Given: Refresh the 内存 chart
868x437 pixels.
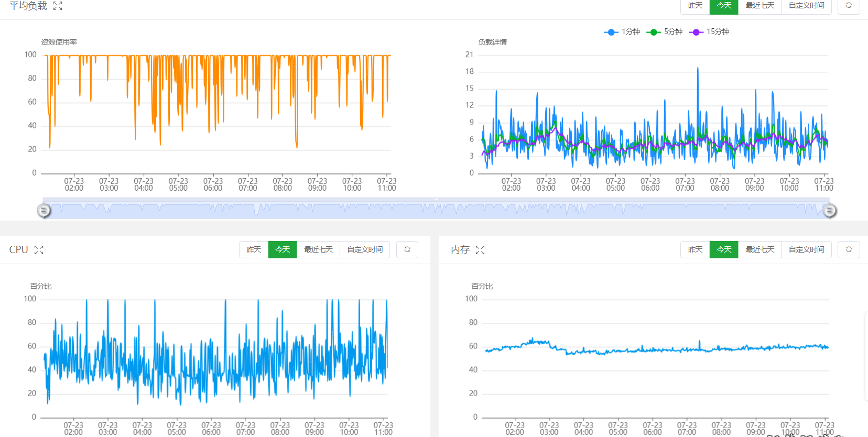Looking at the screenshot, I should [849, 249].
